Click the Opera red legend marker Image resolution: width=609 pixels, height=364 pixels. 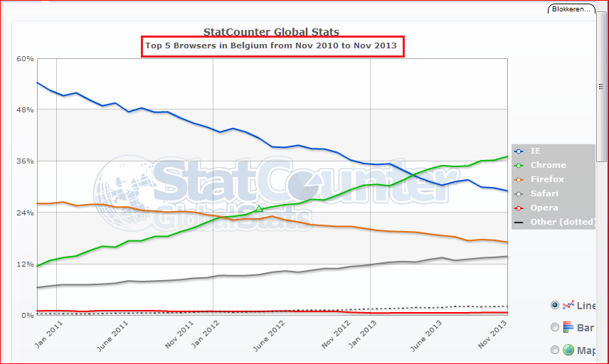(x=519, y=208)
